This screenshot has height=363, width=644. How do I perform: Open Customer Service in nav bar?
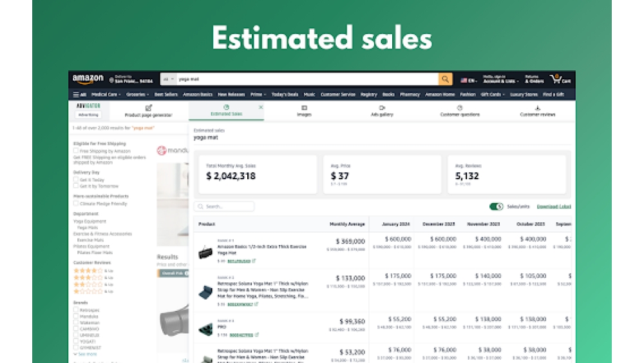tap(337, 95)
